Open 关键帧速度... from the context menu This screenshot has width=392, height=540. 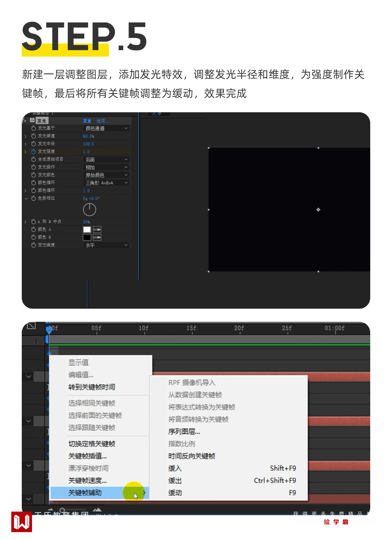point(88,480)
